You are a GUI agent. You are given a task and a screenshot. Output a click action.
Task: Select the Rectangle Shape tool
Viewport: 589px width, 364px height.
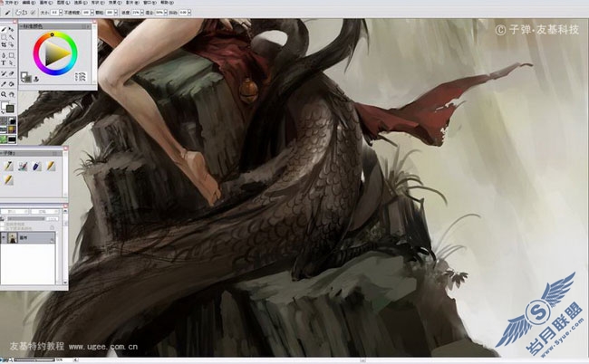click(x=11, y=55)
